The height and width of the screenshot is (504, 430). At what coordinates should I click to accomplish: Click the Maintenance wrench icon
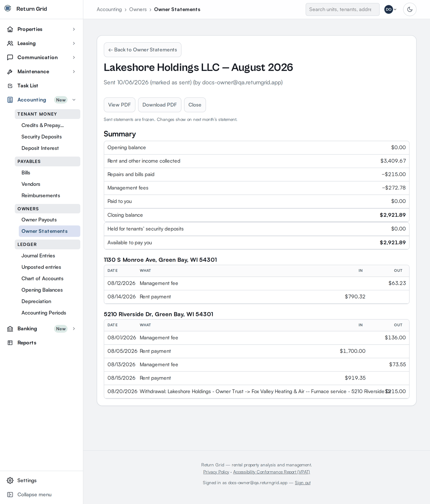click(10, 72)
